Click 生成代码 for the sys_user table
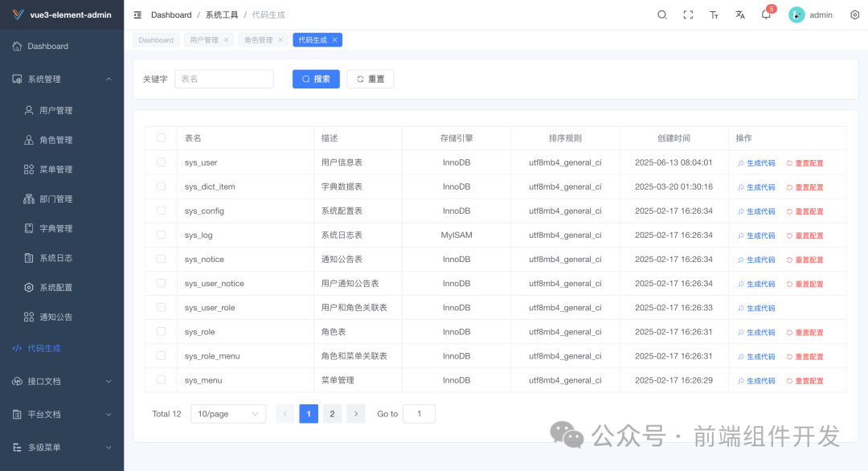 [755, 162]
